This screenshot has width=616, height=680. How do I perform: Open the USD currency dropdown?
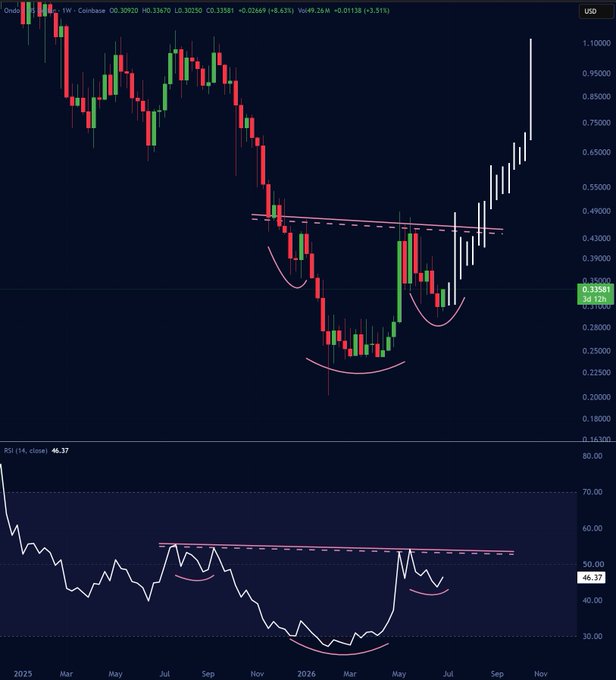click(x=596, y=11)
